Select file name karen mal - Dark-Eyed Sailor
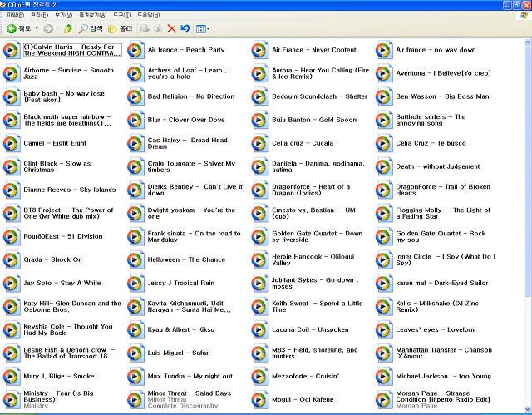This screenshot has height=415, width=532. click(x=441, y=283)
